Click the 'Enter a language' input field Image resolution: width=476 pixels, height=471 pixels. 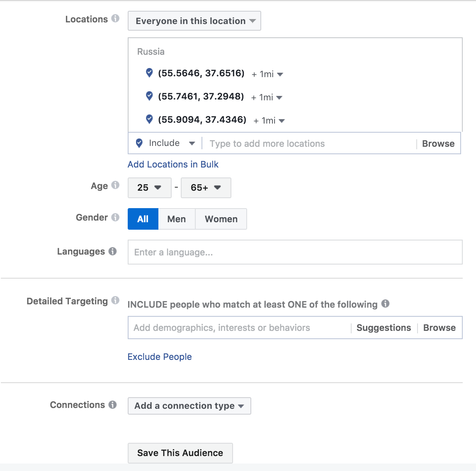(294, 252)
